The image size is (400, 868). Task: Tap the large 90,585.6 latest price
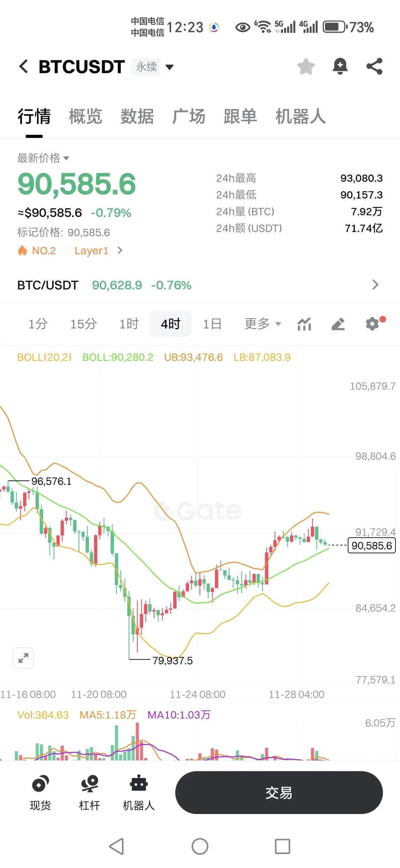click(x=77, y=184)
